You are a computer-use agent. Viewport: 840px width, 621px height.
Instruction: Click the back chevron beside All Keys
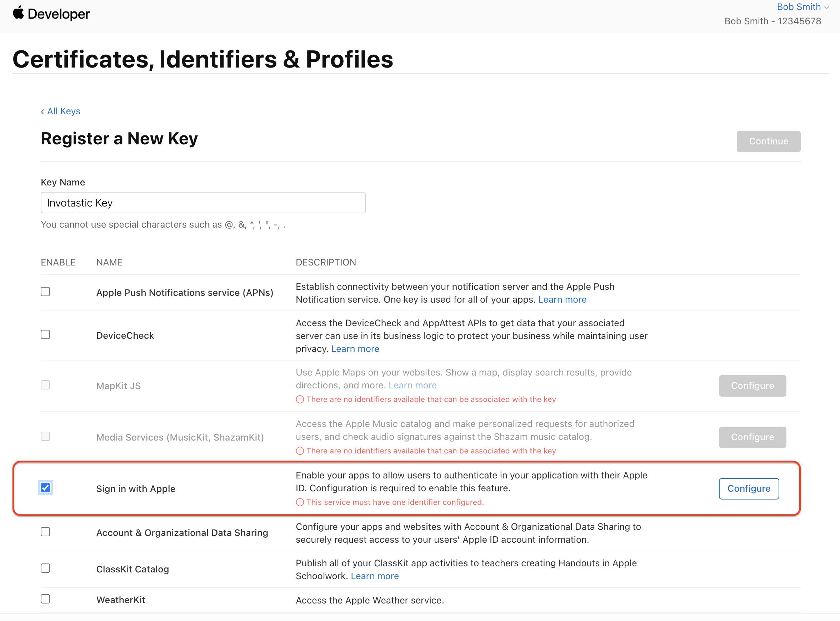click(x=42, y=111)
